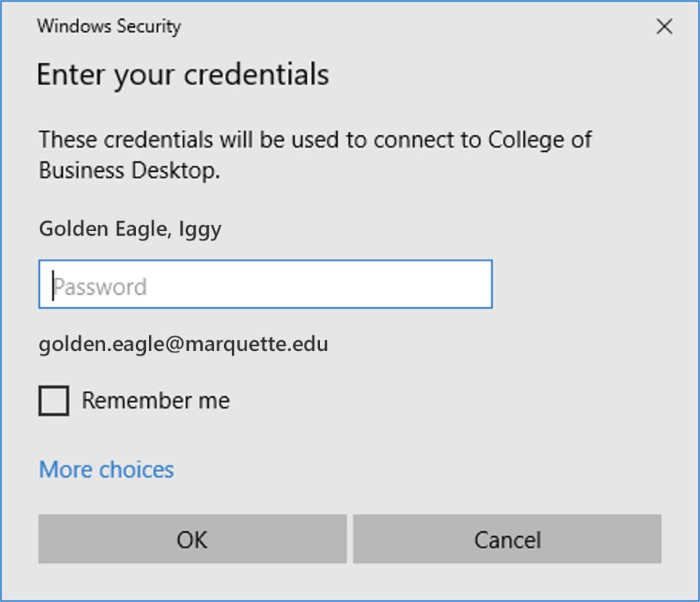Expand More choices for other accounts
This screenshot has width=700, height=602.
coord(107,469)
